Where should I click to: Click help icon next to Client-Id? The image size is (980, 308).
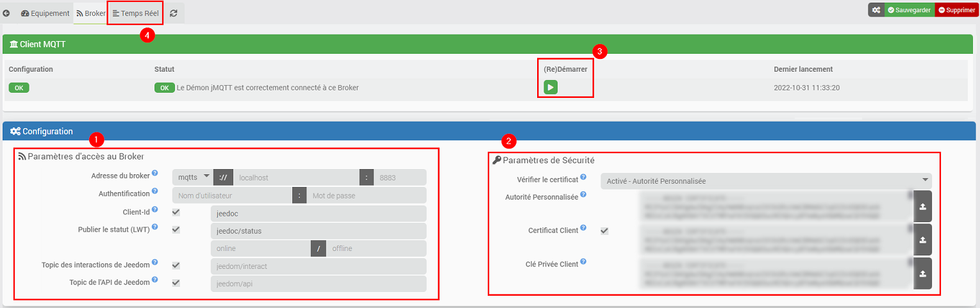coord(155,209)
